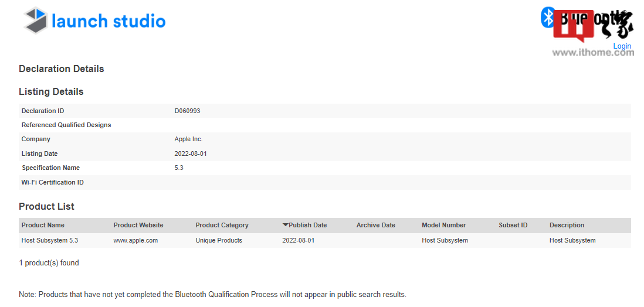This screenshot has width=644, height=307.
Task: Click the Bluetooth logo icon
Action: coord(548,17)
